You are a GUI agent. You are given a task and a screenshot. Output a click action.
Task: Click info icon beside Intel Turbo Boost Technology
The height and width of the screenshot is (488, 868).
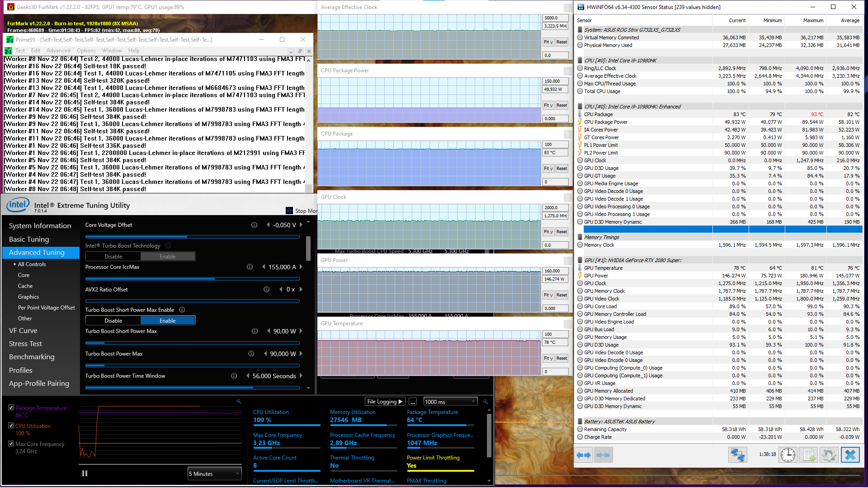pyautogui.click(x=168, y=246)
